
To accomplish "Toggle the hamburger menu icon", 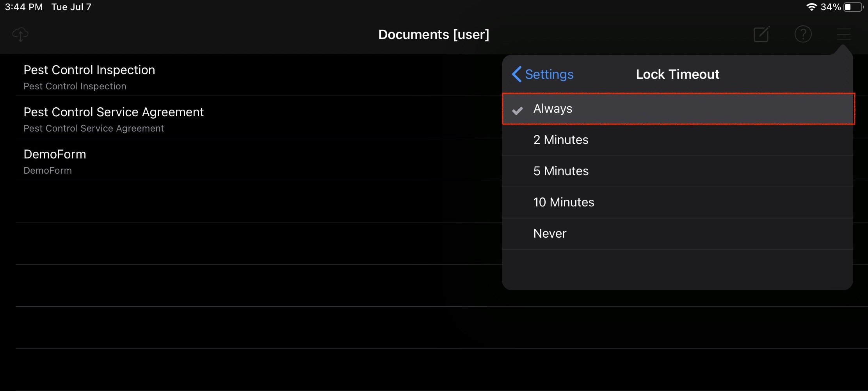I will point(843,34).
